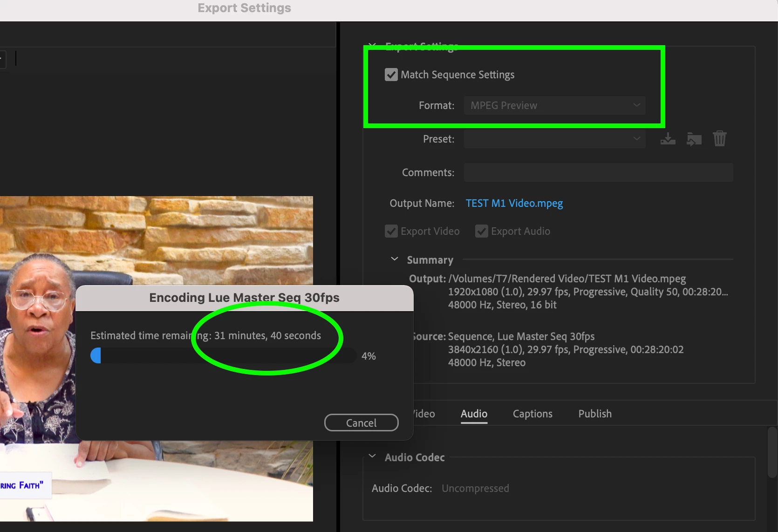Screen dimensions: 778x532
Task: Switch to the Captions tab
Action: click(x=532, y=414)
